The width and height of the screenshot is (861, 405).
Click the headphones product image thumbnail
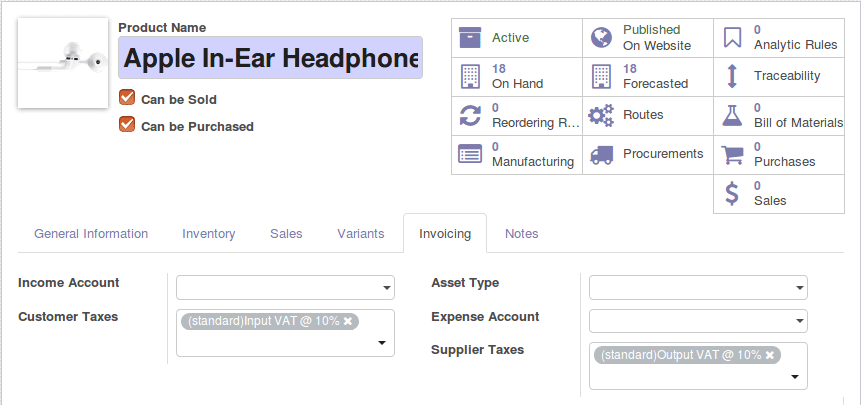tap(63, 63)
